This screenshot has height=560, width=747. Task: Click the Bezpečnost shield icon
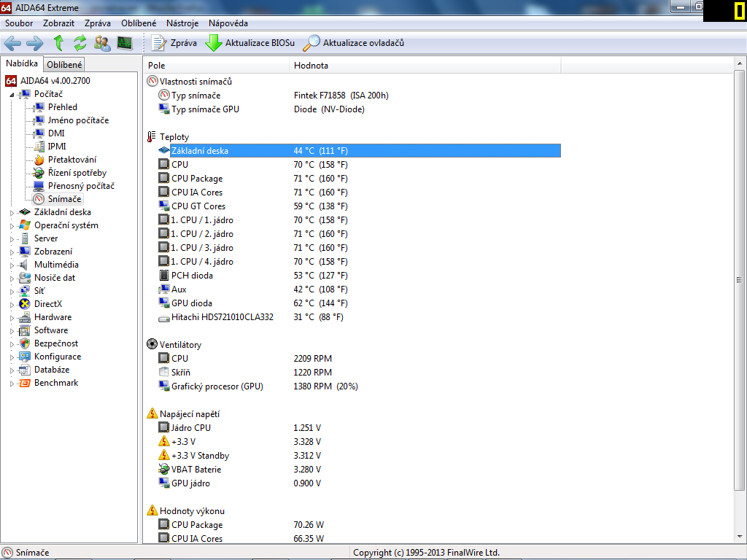click(25, 343)
